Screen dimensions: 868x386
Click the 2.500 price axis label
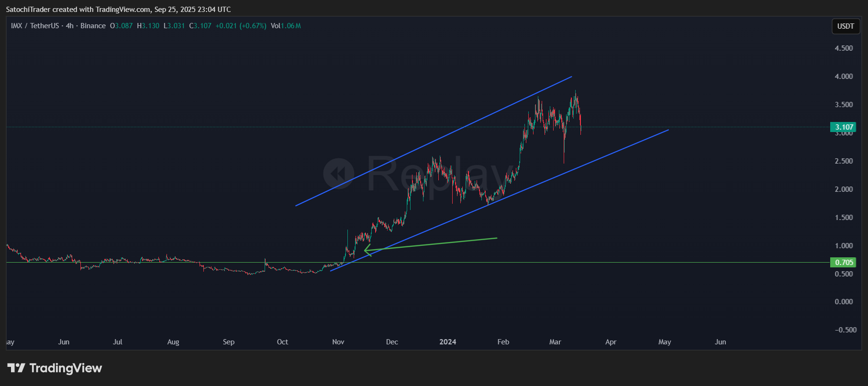(x=844, y=161)
